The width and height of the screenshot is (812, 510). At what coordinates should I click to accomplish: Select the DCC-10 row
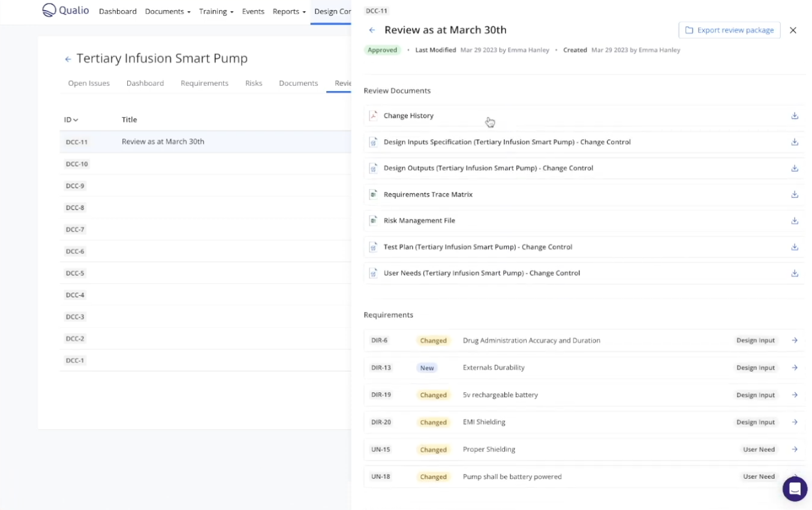click(77, 164)
